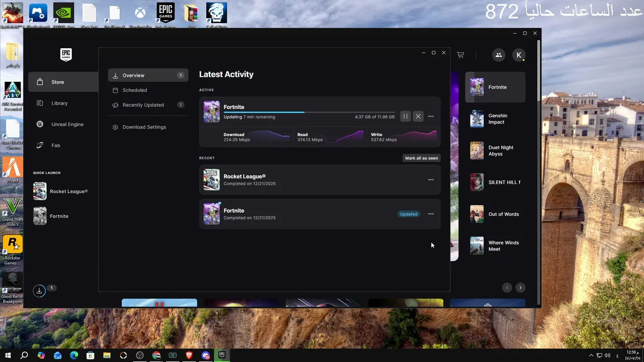644x362 pixels.
Task: Select Out of Words in featured list
Action: (495, 214)
